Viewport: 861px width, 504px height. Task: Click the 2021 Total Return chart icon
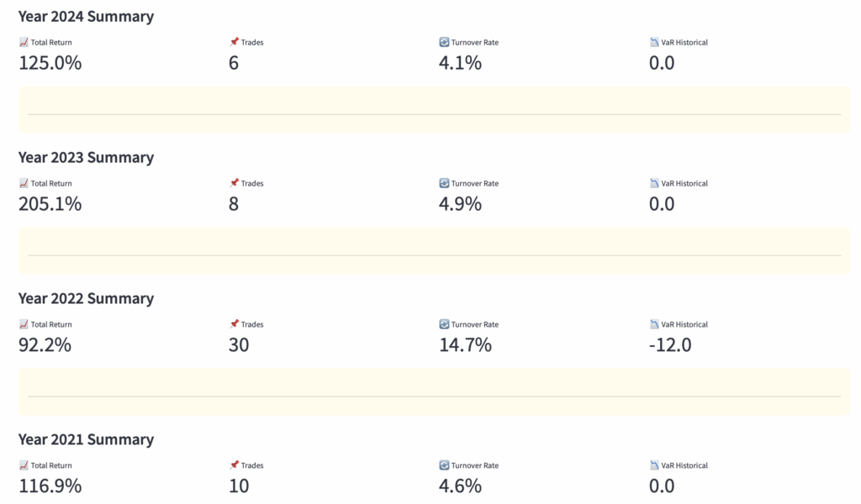point(24,465)
